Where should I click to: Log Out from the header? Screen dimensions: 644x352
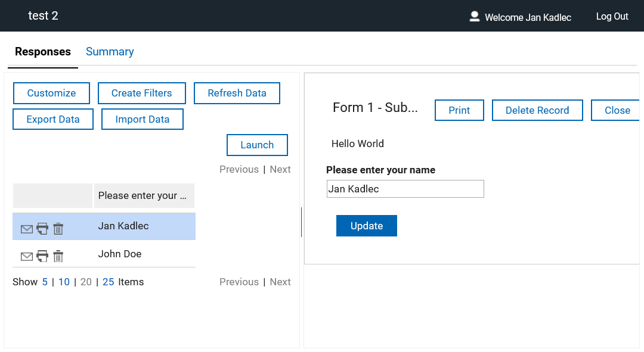612,17
